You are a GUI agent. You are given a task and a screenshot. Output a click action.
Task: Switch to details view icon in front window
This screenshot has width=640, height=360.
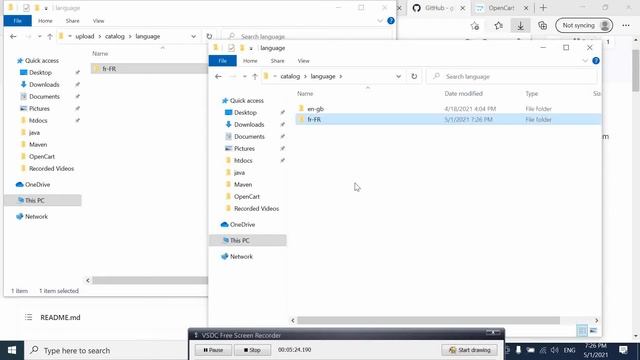tap(582, 330)
